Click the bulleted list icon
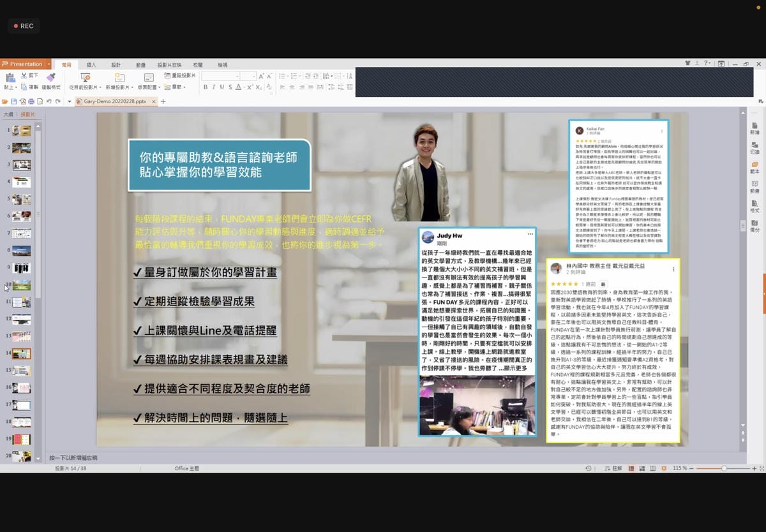Image resolution: width=766 pixels, height=532 pixels. point(282,76)
